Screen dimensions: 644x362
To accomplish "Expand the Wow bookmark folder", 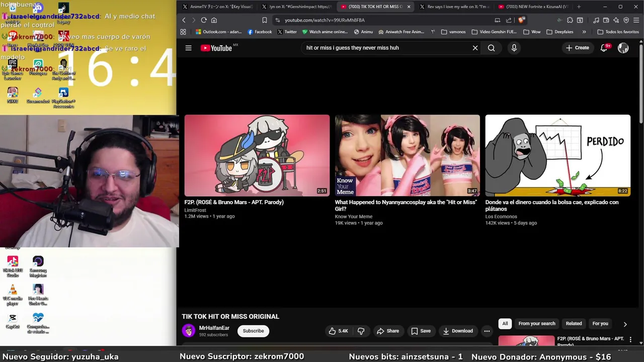I will 532,32.
